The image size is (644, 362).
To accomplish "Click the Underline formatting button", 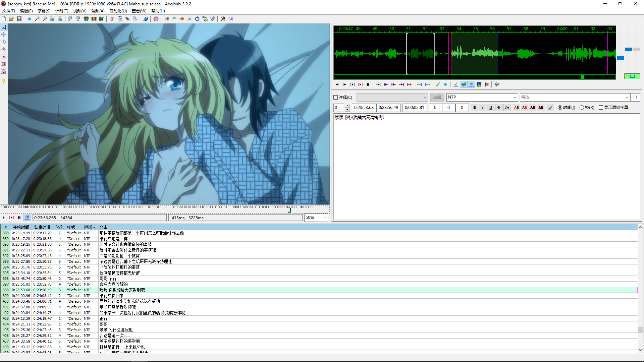I will click(490, 108).
